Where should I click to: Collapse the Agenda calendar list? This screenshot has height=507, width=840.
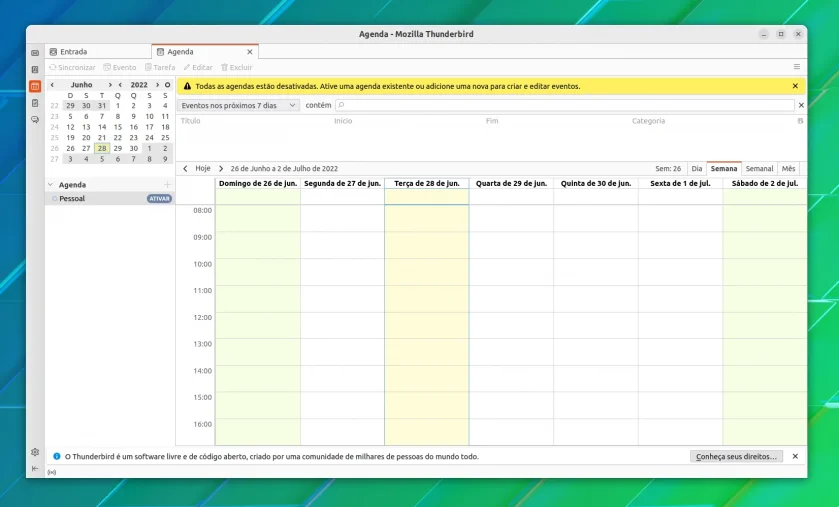(x=50, y=184)
